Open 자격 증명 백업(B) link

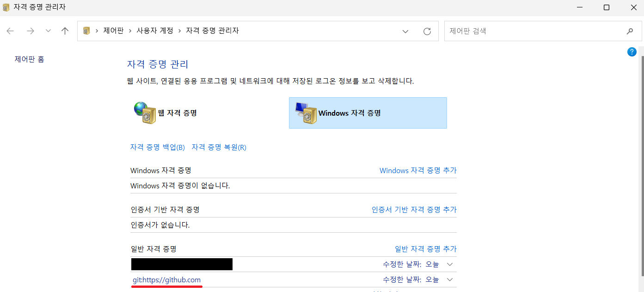click(158, 147)
